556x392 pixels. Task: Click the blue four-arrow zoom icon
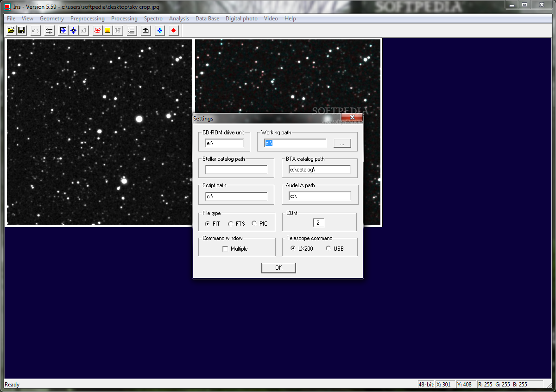tap(73, 31)
